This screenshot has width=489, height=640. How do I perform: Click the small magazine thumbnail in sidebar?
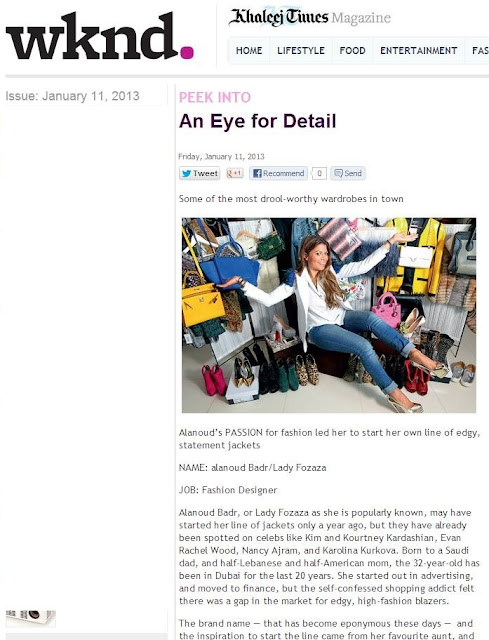pyautogui.click(x=31, y=618)
